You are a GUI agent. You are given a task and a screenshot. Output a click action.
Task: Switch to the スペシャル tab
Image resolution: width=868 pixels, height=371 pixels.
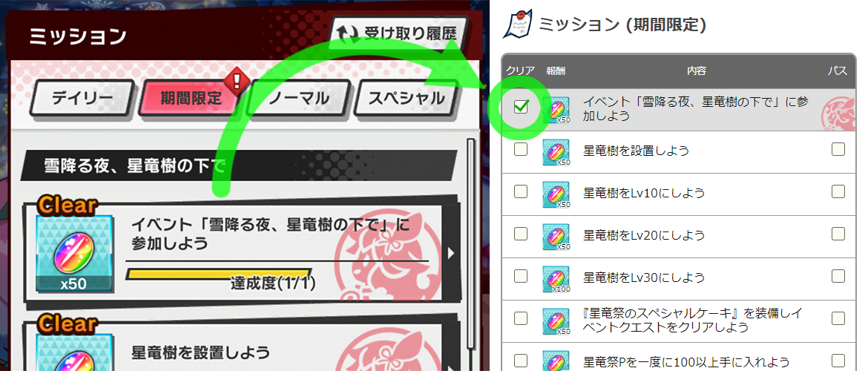point(407,99)
